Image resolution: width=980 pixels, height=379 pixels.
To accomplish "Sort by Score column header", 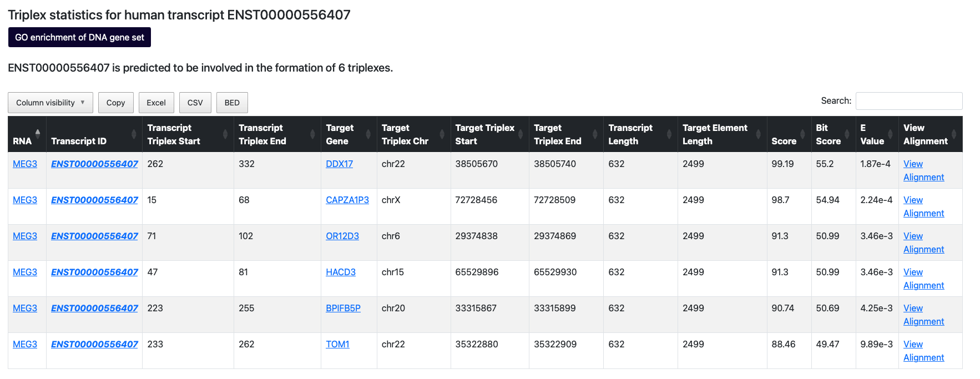I will click(790, 134).
